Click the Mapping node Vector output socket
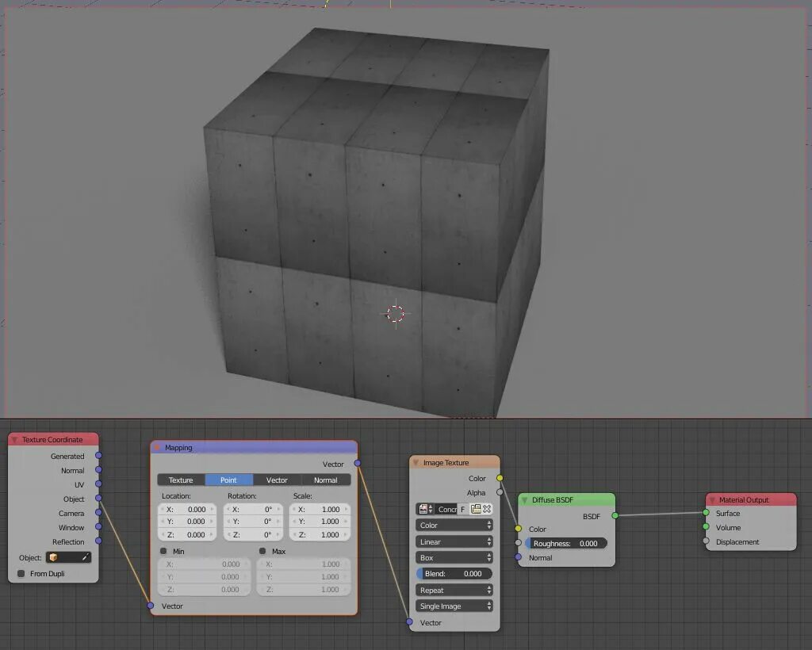Viewport: 812px width, 650px height. point(358,463)
